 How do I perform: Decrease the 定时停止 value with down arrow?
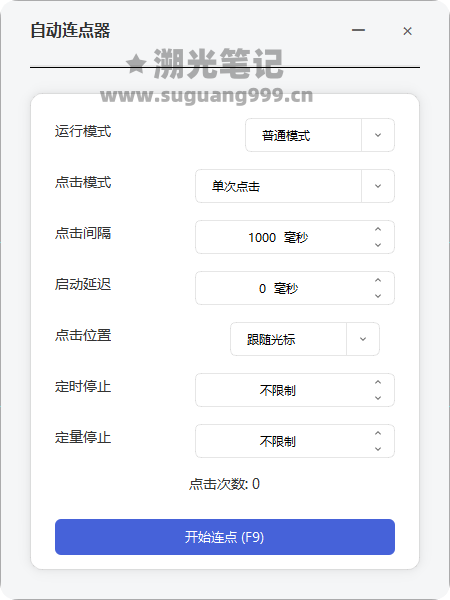(378, 398)
